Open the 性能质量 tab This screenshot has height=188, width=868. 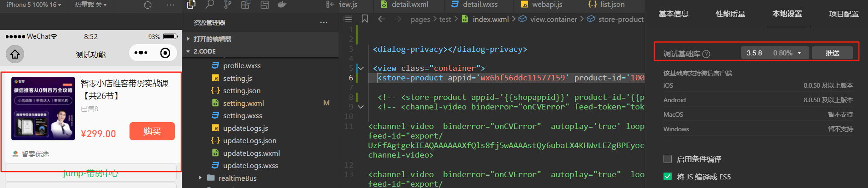coord(730,14)
